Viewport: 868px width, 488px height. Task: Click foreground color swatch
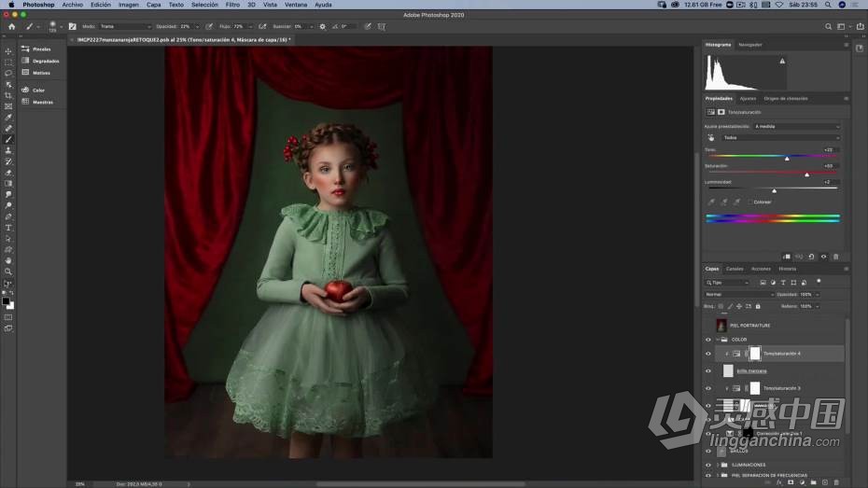pyautogui.click(x=6, y=301)
